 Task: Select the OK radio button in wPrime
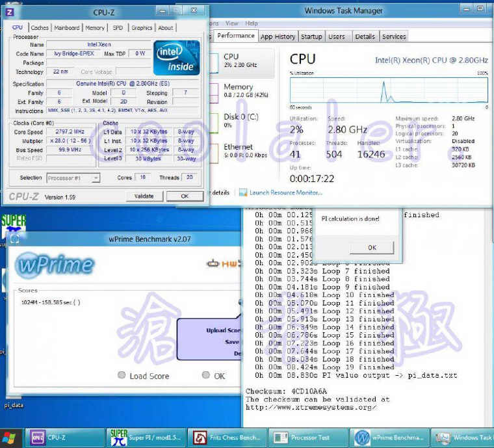(x=206, y=375)
